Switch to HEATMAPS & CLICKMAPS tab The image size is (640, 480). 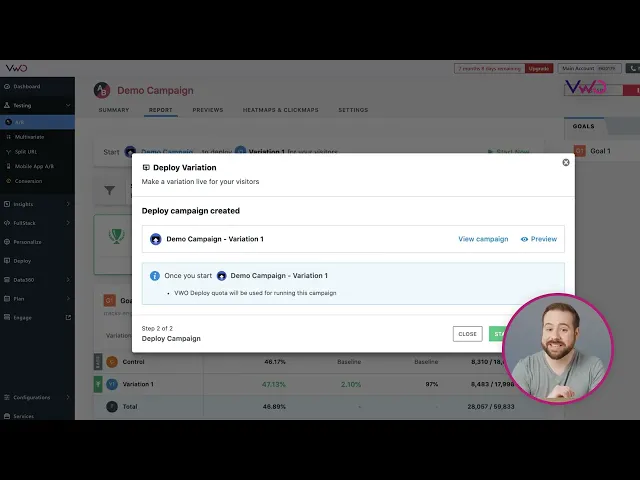point(280,110)
